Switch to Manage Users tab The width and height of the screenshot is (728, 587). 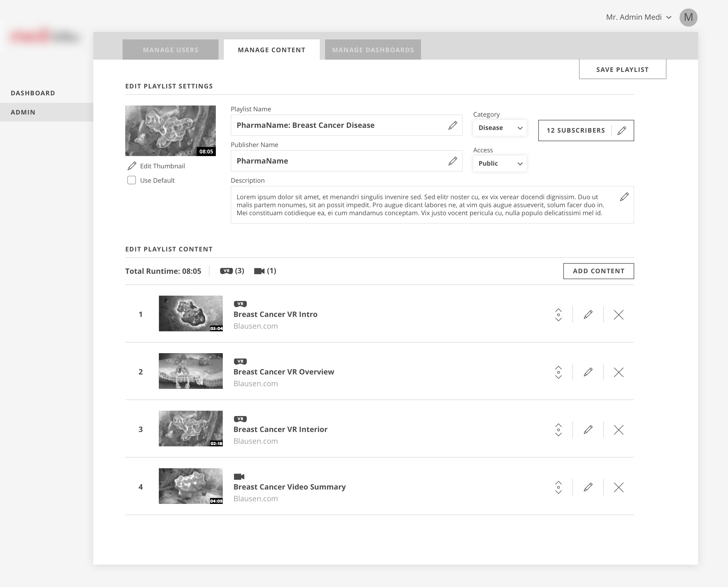click(171, 50)
